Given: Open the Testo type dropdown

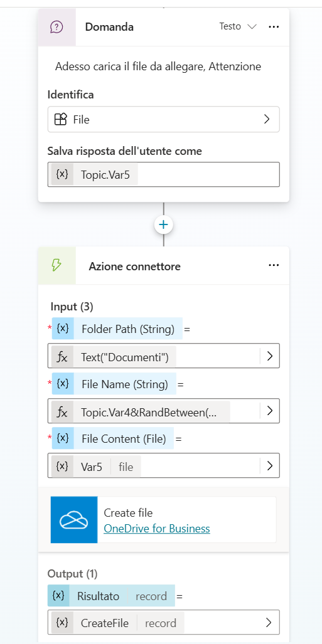Looking at the screenshot, I should (x=238, y=27).
